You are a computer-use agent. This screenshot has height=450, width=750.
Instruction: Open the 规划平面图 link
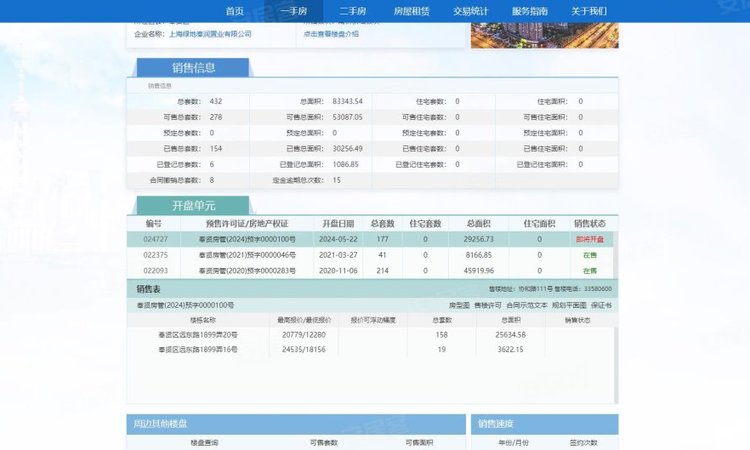click(569, 305)
